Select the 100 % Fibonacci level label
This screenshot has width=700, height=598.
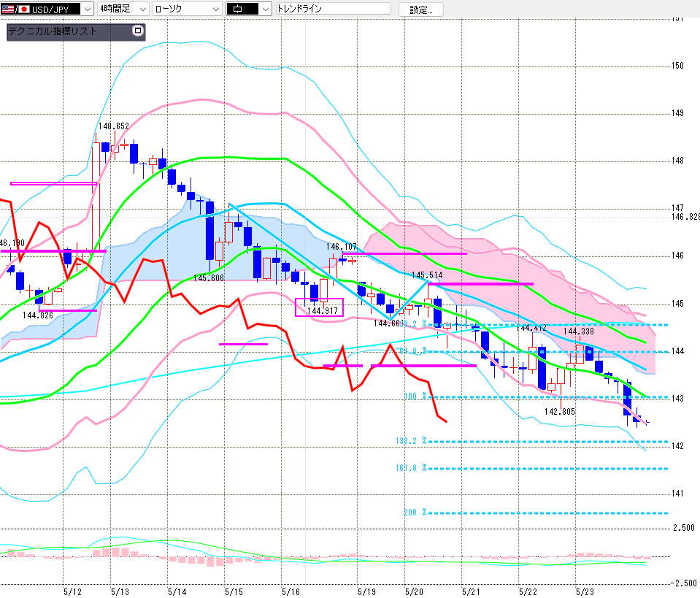[x=415, y=396]
